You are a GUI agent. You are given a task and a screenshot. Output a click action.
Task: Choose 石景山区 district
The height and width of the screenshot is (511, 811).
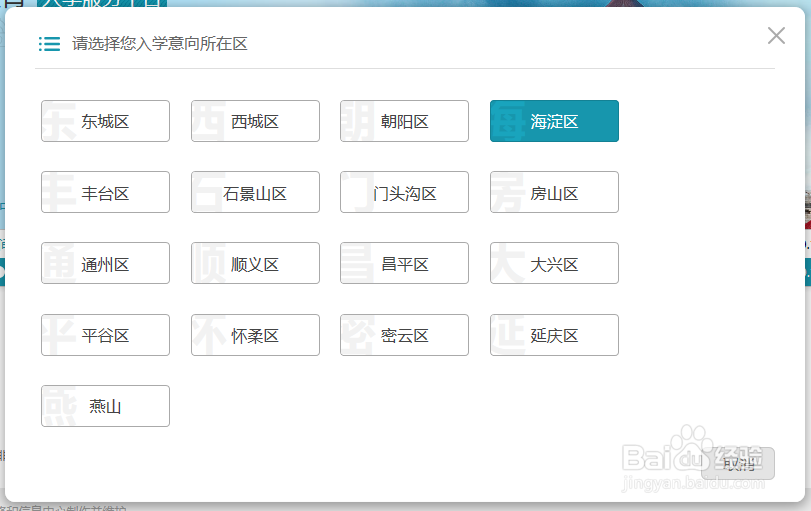[256, 192]
